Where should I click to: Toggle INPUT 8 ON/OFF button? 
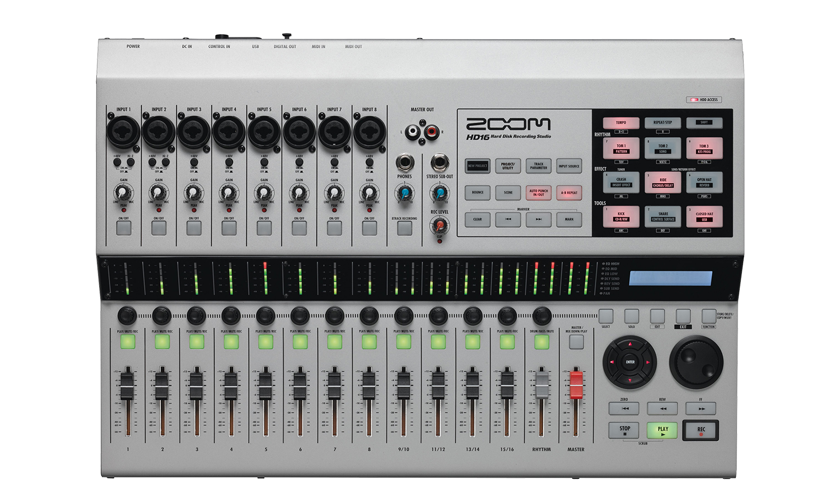[x=369, y=228]
